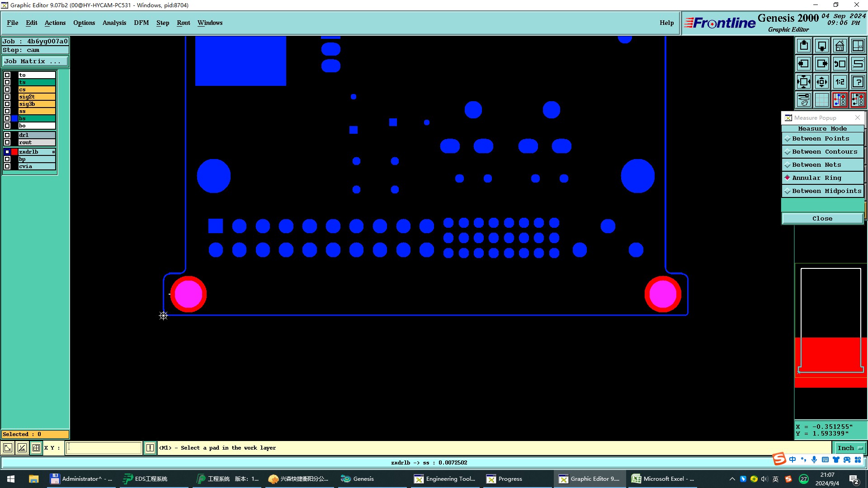
Task: Open the Analysis menu
Action: (114, 23)
